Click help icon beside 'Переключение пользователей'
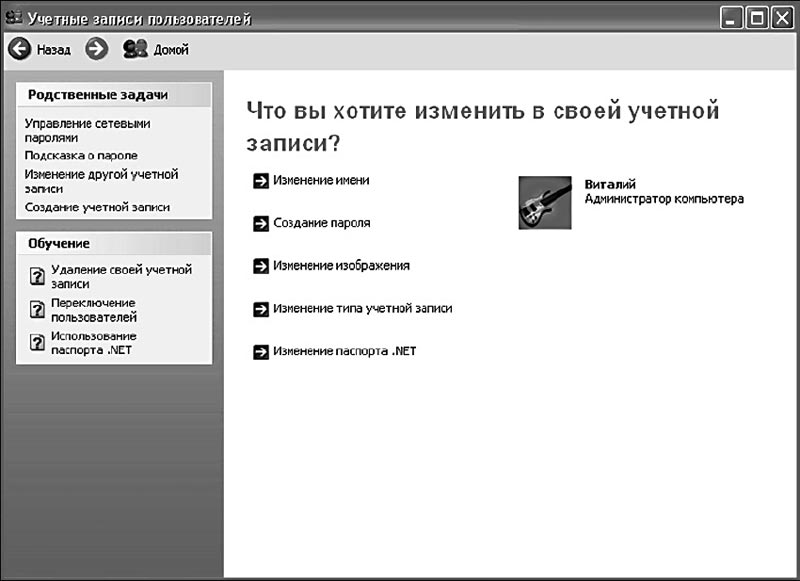 (37, 309)
